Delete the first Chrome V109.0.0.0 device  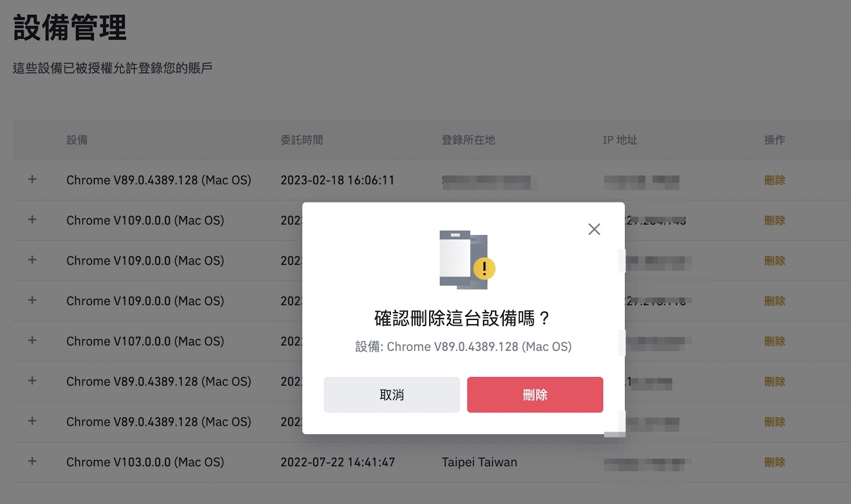(x=774, y=221)
